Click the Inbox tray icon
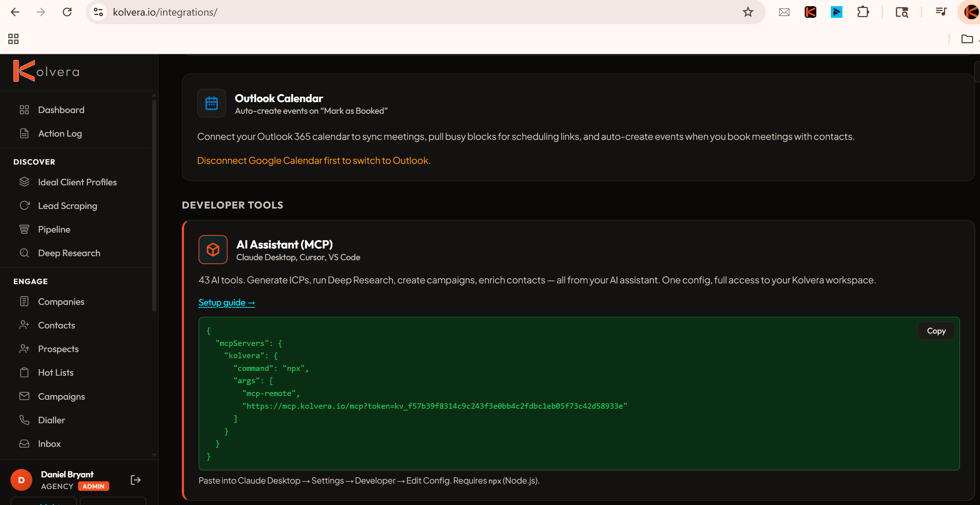 pos(24,443)
